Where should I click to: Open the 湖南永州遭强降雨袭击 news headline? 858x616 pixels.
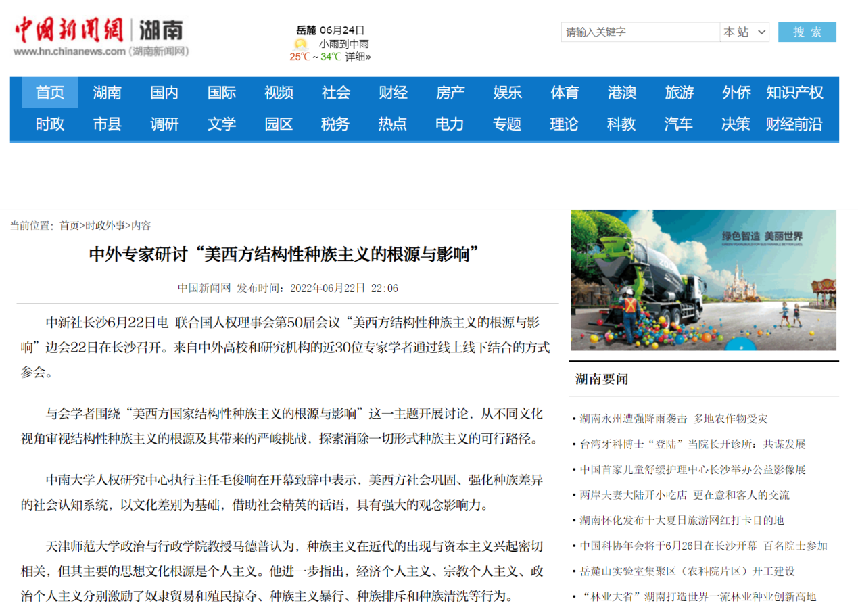click(x=673, y=419)
